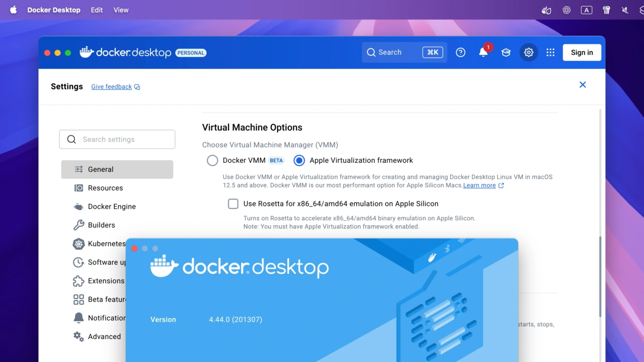Screen dimensions: 644x362
Task: Click the Builders wrench icon
Action: (78, 225)
